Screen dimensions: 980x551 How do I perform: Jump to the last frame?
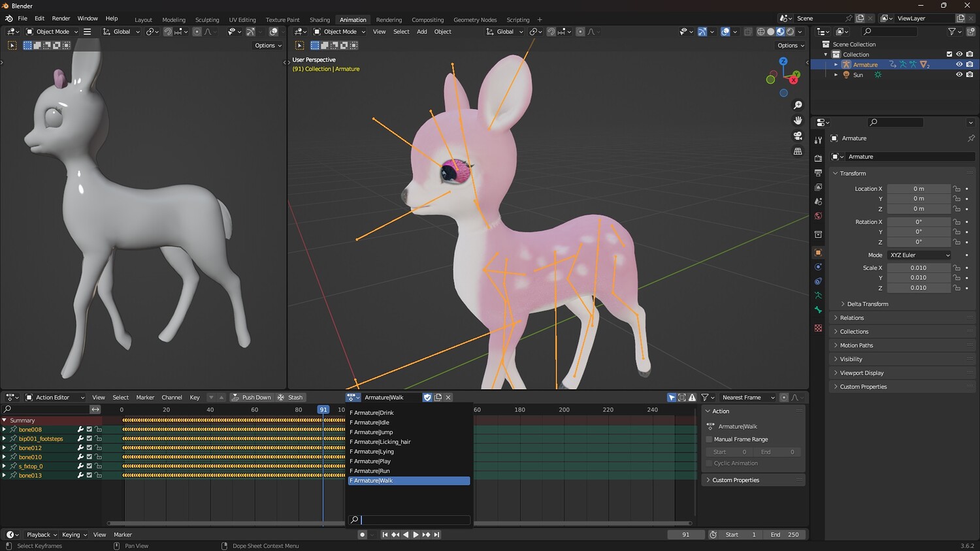point(436,535)
